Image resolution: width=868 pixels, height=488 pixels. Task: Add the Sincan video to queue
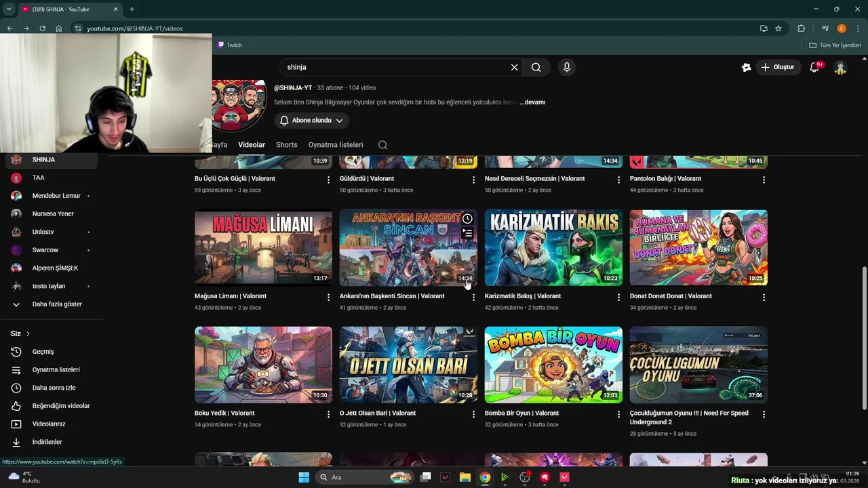click(467, 233)
